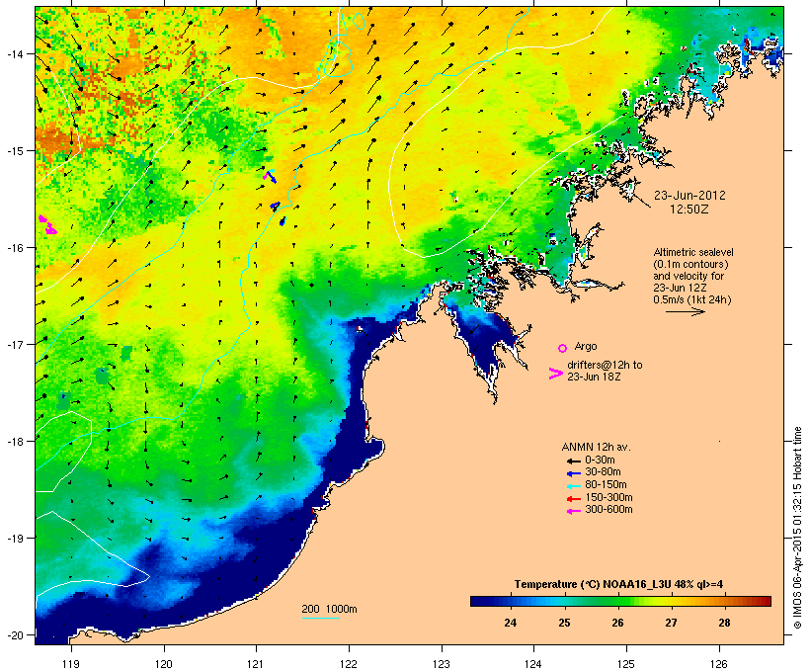This screenshot has width=810, height=672.
Task: Click the 30-80m depth label
Action: [x=603, y=472]
